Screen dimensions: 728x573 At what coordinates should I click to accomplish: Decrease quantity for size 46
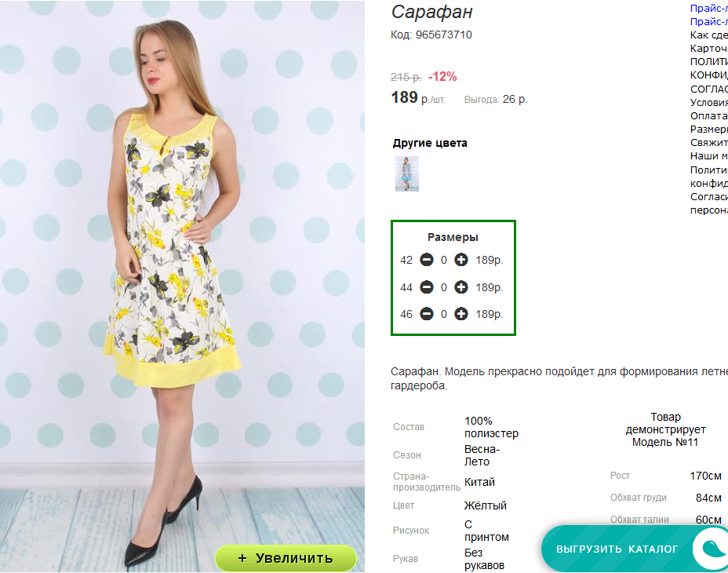coord(427,314)
